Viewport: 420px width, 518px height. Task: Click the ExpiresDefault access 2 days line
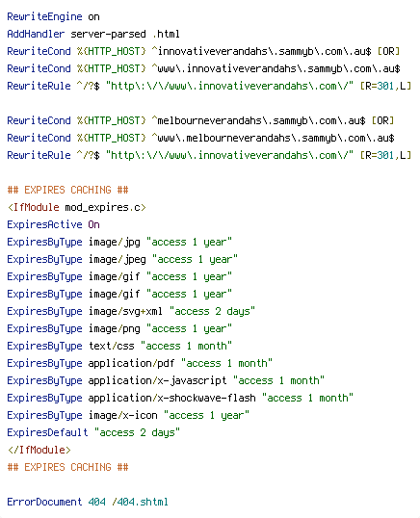coord(93,432)
